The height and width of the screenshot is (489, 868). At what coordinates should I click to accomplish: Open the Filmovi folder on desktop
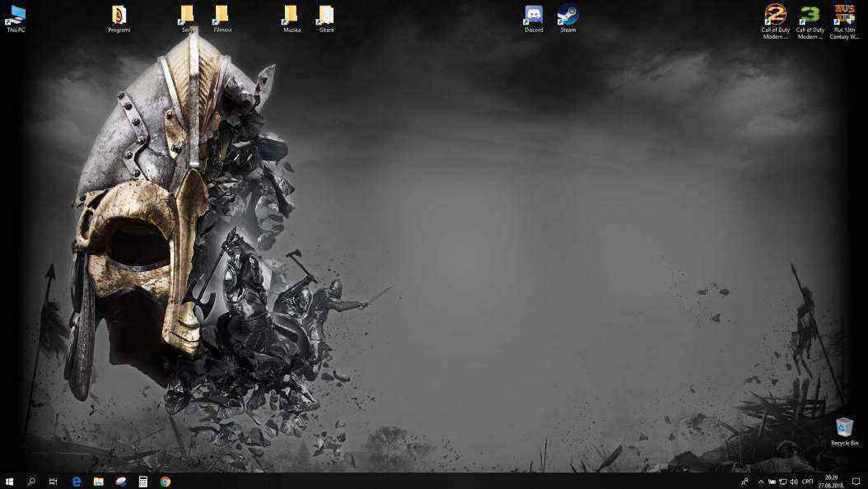click(x=222, y=19)
